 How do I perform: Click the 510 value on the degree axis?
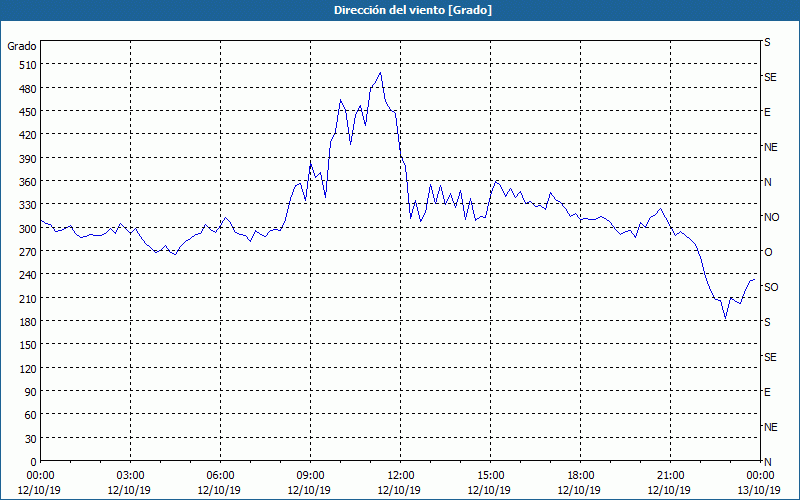(x=28, y=65)
